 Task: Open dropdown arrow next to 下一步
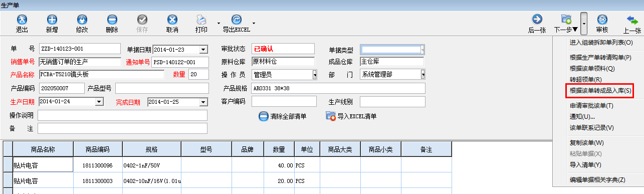coord(584,24)
